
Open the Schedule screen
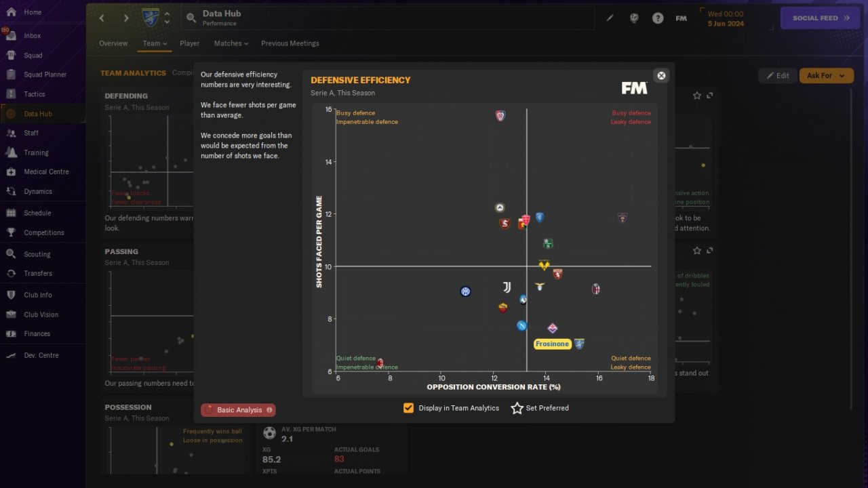pyautogui.click(x=37, y=213)
